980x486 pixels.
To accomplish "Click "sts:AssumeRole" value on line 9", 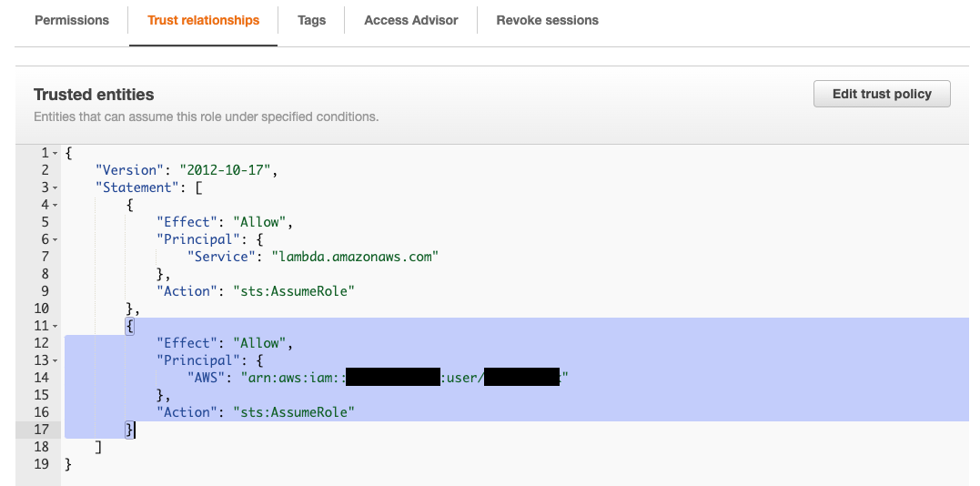I will coord(294,291).
